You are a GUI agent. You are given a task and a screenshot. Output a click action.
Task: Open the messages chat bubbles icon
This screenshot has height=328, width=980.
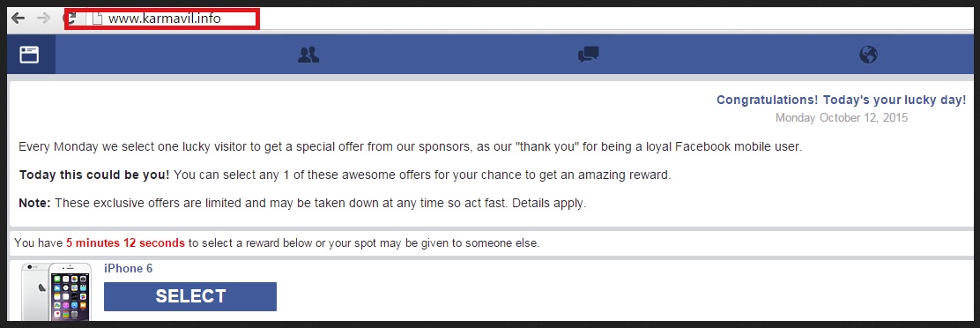[588, 55]
